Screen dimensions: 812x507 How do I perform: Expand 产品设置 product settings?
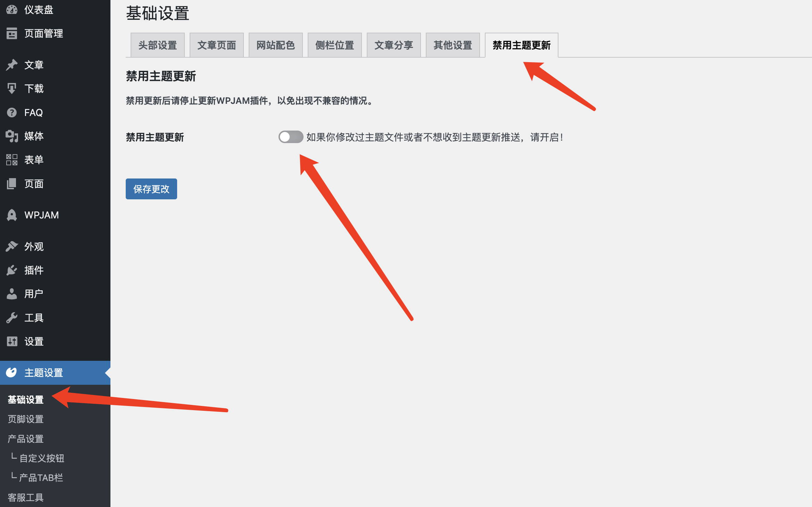[x=26, y=439]
